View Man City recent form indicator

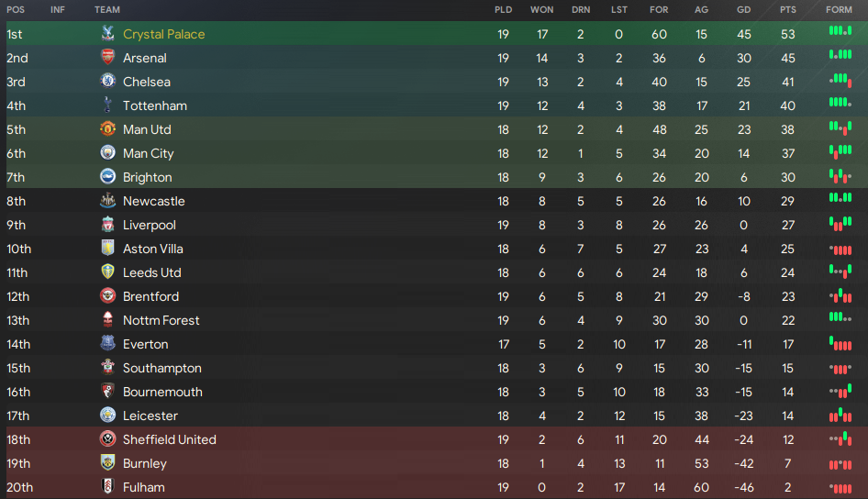(x=840, y=151)
